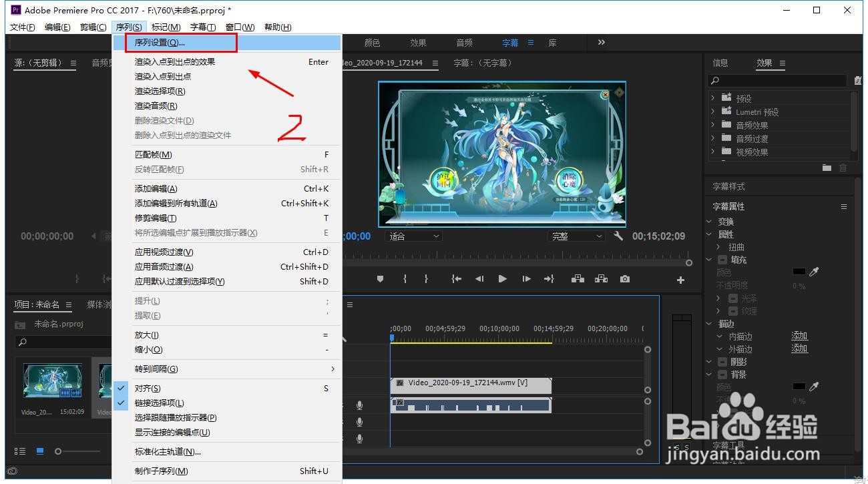Image resolution: width=868 pixels, height=484 pixels.
Task: Open the caption workspace menu icon
Action: (x=531, y=42)
